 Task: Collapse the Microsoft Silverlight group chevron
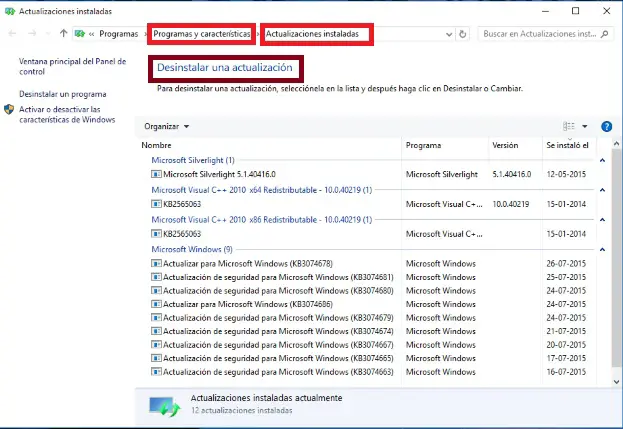point(602,160)
